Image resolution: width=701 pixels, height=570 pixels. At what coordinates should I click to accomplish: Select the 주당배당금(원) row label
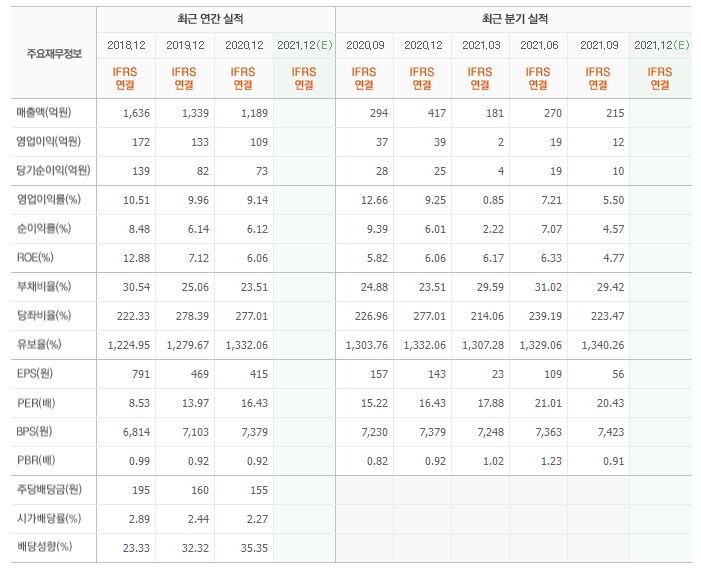(49, 490)
